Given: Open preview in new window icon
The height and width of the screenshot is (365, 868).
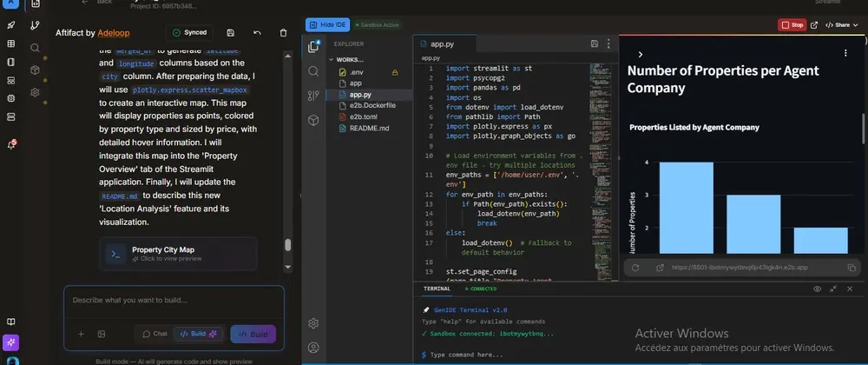Looking at the screenshot, I should pyautogui.click(x=814, y=25).
